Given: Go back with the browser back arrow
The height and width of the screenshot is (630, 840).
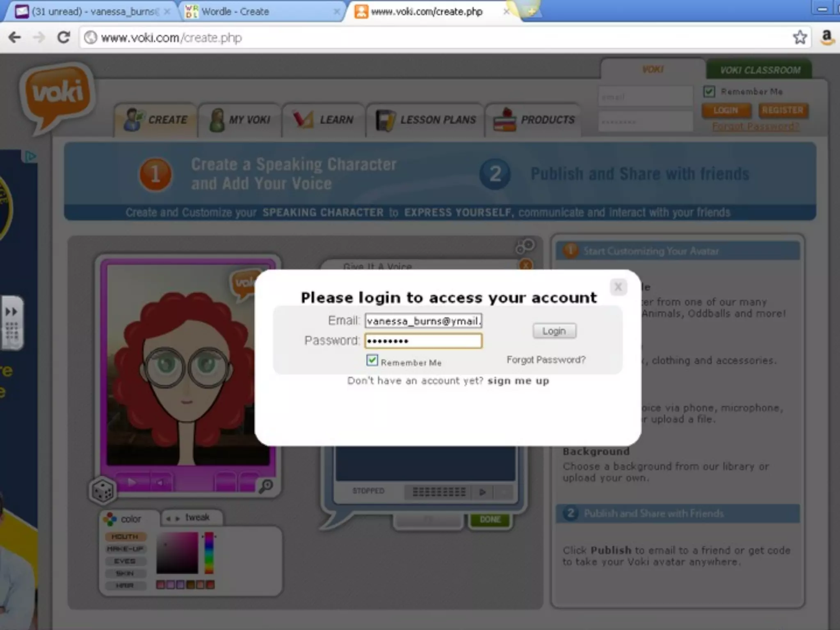Looking at the screenshot, I should point(15,38).
